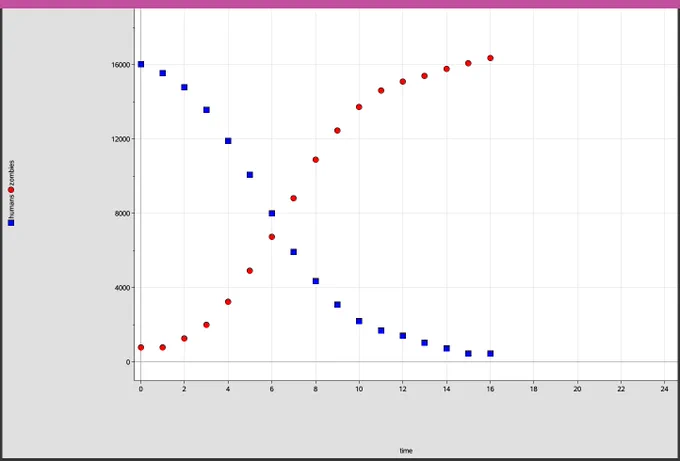This screenshot has width=680, height=461.
Task: Pick the zombies circle at time 6
Action: (x=272, y=237)
